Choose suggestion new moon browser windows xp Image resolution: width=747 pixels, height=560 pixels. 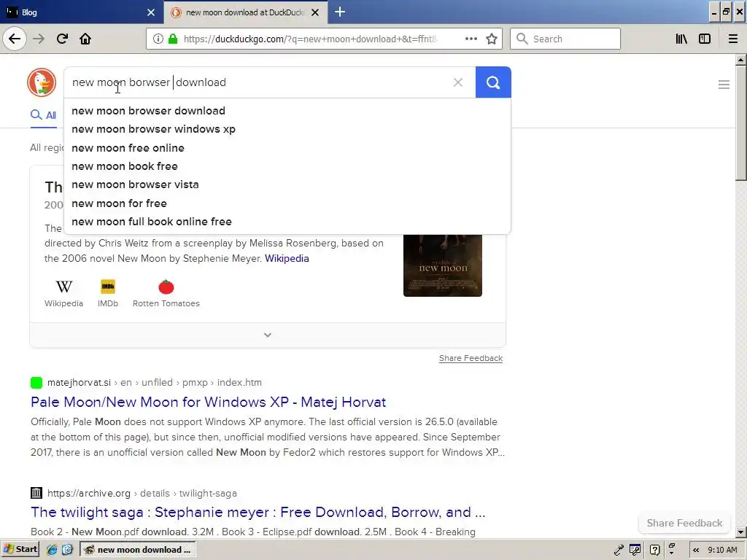pos(287,129)
